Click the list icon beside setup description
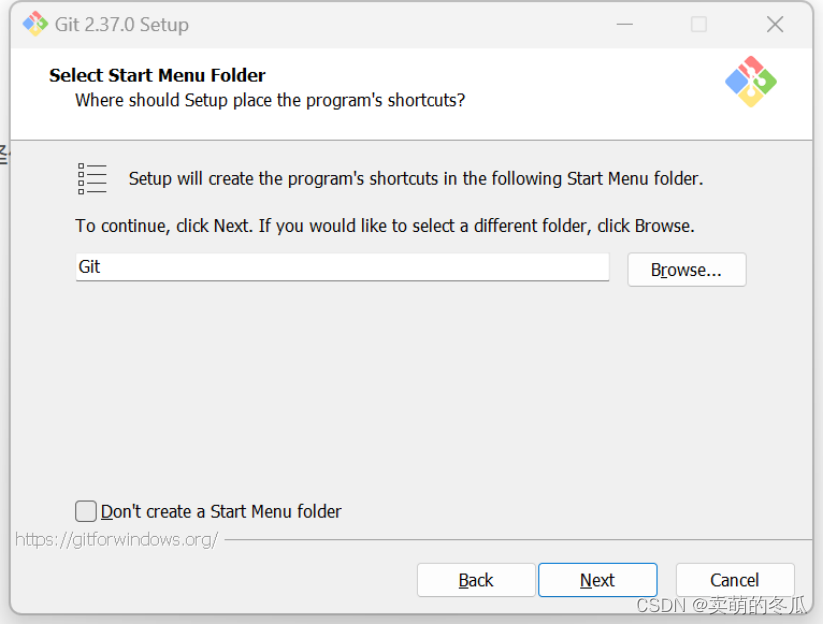 92,178
